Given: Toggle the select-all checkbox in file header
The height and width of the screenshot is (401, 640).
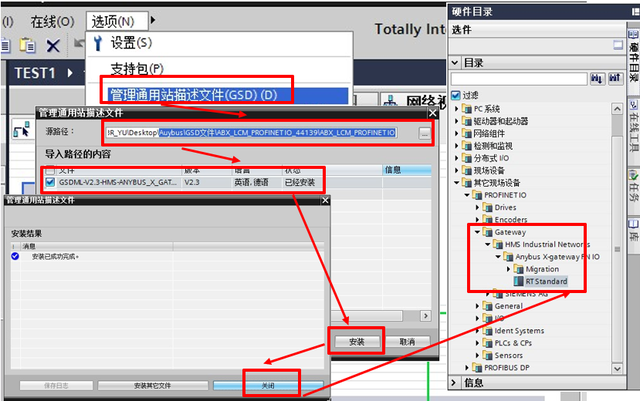Looking at the screenshot, I should tap(50, 169).
